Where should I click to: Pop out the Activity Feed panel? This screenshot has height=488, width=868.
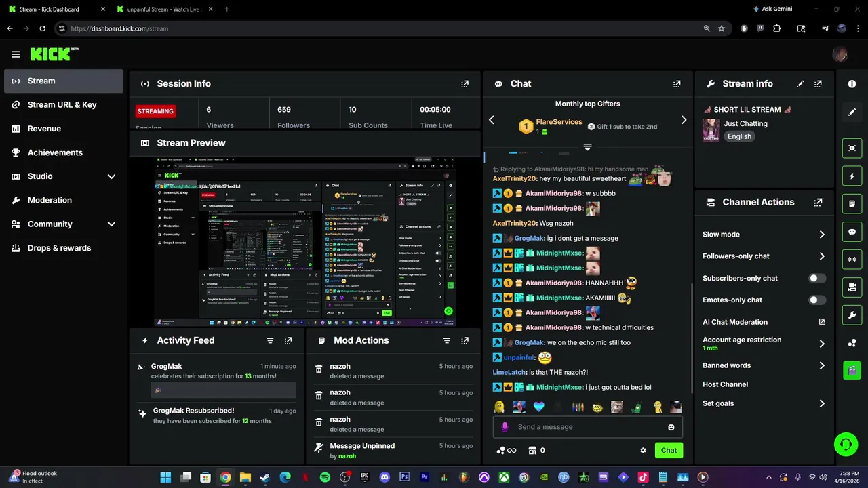pyautogui.click(x=288, y=341)
